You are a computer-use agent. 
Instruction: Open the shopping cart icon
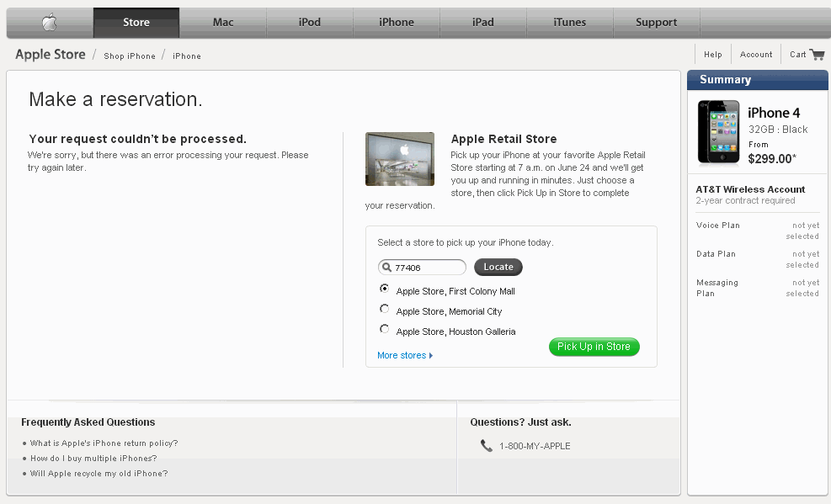click(818, 55)
